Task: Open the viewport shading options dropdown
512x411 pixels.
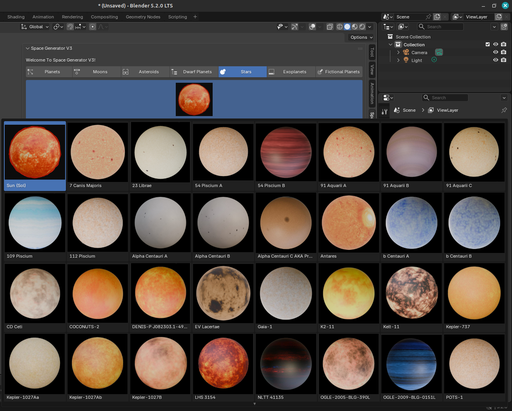Action: 369,27
